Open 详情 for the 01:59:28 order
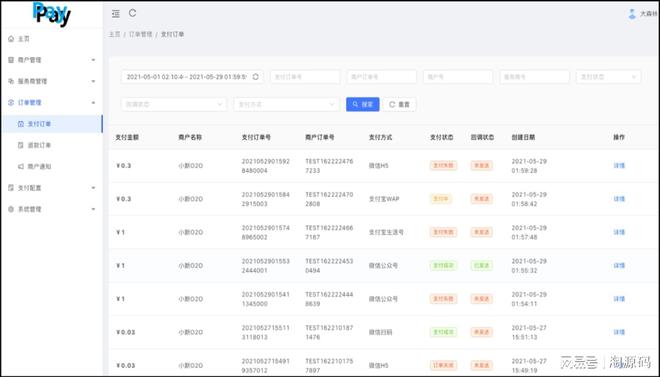The image size is (660, 377). click(619, 166)
